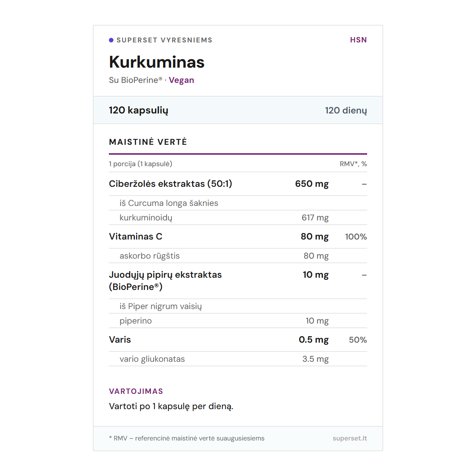Click the kurkuminoidų sub-row
Viewport: 476px width, 476px height.
tap(146, 218)
